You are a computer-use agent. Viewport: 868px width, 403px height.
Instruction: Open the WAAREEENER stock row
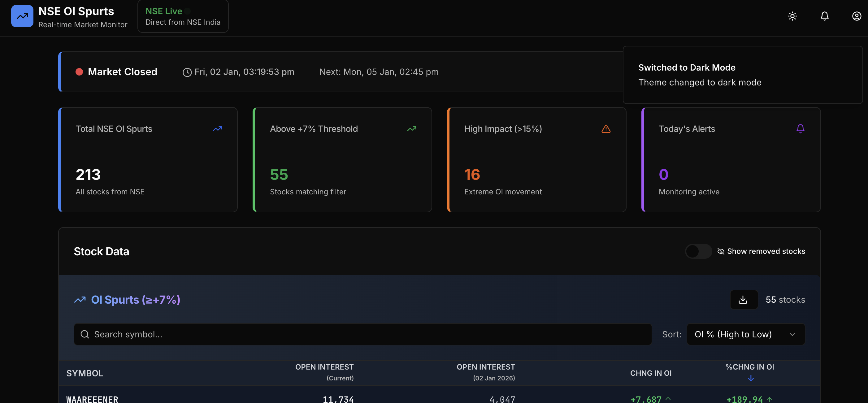pos(92,399)
